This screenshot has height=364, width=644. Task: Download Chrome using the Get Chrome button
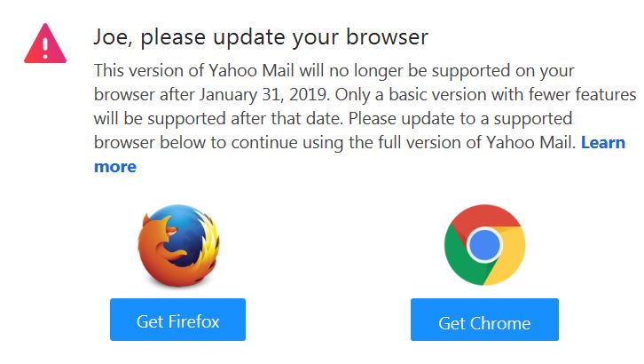tap(484, 320)
